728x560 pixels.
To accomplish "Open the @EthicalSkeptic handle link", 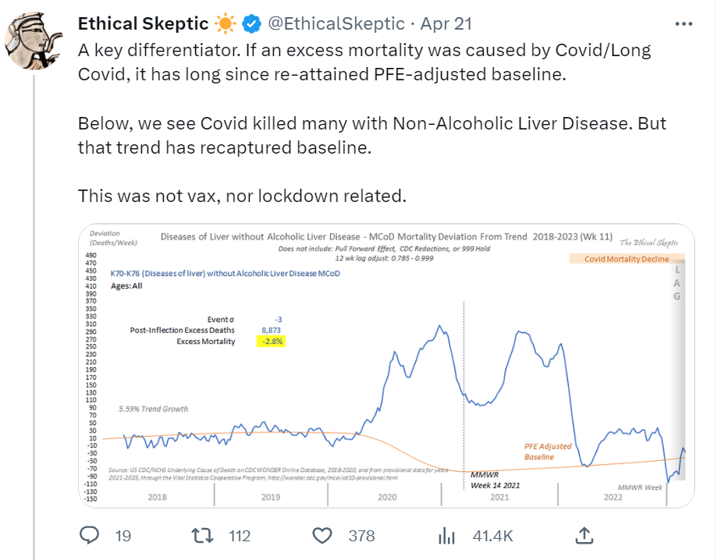I will pyautogui.click(x=336, y=24).
